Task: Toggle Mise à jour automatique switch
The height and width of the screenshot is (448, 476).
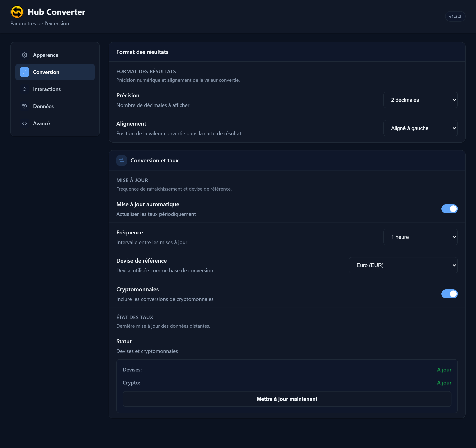Action: click(449, 209)
